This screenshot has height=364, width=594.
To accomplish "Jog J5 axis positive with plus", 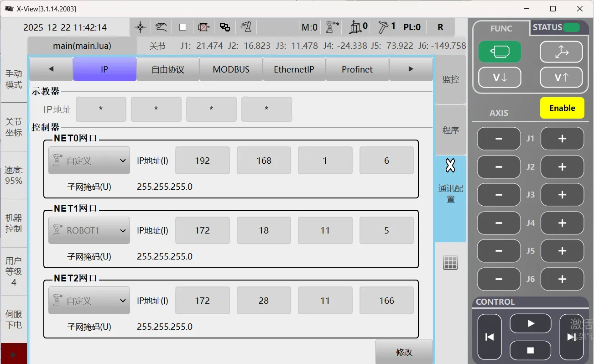I will 562,251.
